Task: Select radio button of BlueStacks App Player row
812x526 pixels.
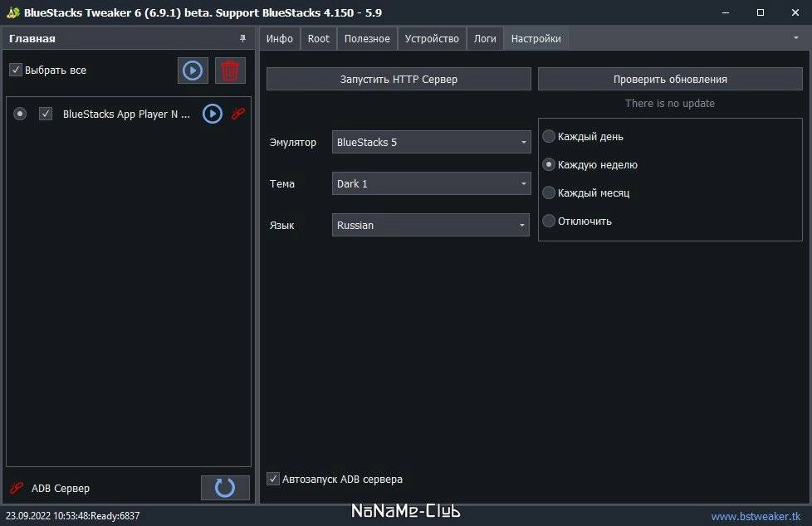Action: point(20,114)
